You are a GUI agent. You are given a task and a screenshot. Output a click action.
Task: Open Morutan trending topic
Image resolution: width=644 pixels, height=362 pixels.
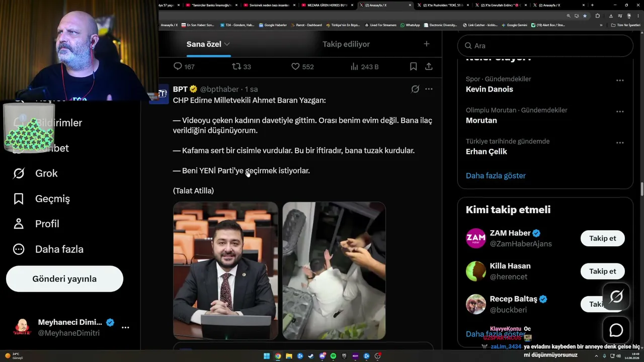click(x=481, y=121)
